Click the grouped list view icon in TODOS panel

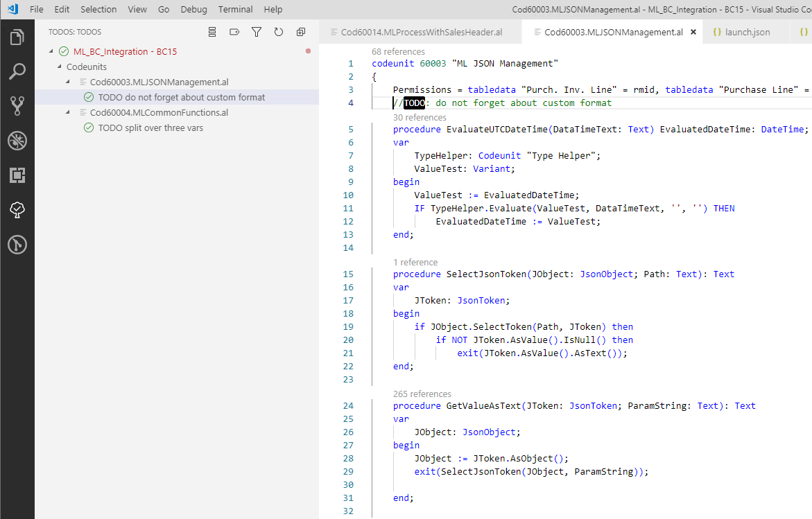coord(211,31)
